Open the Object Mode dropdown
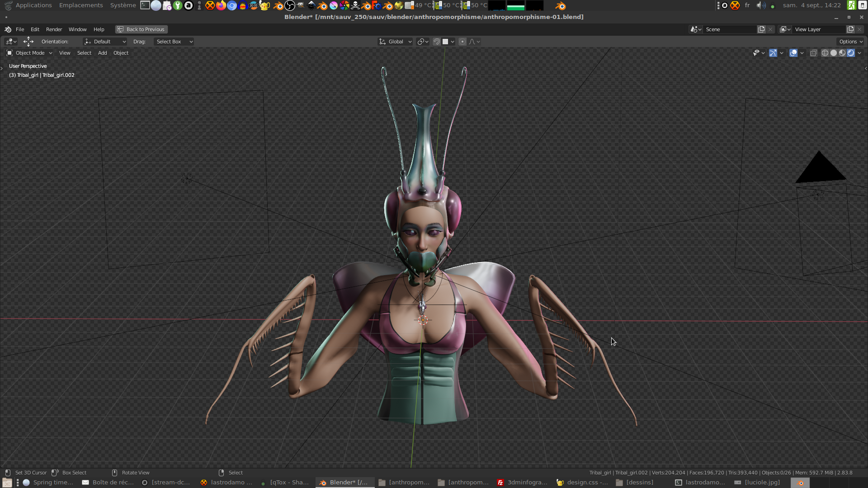The width and height of the screenshot is (868, 488). (x=30, y=53)
